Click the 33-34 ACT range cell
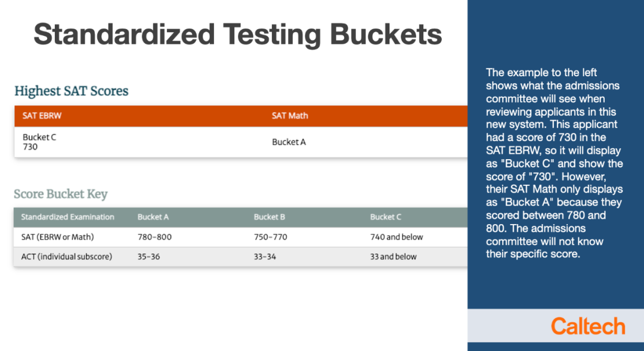 [x=265, y=257]
